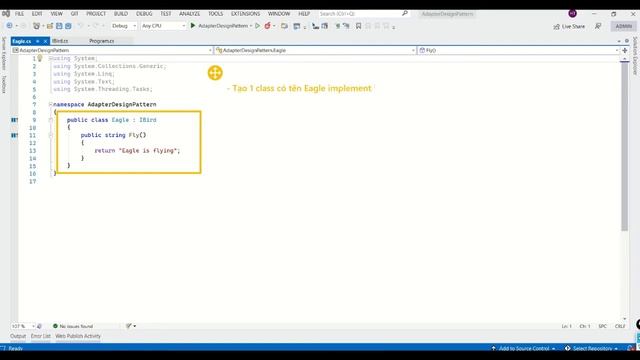Collapse the using directives block
Image resolution: width=640 pixels, height=360 pixels.
(x=51, y=58)
